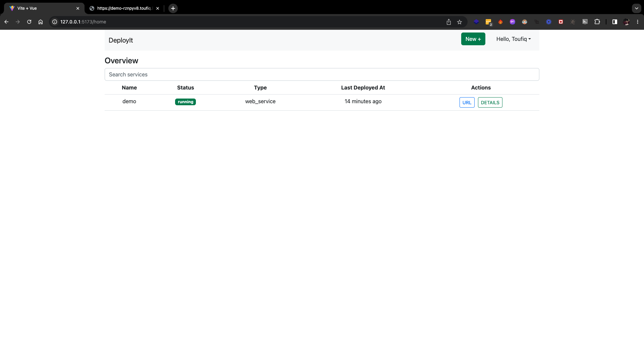Expand the tab search chevron

point(636,8)
